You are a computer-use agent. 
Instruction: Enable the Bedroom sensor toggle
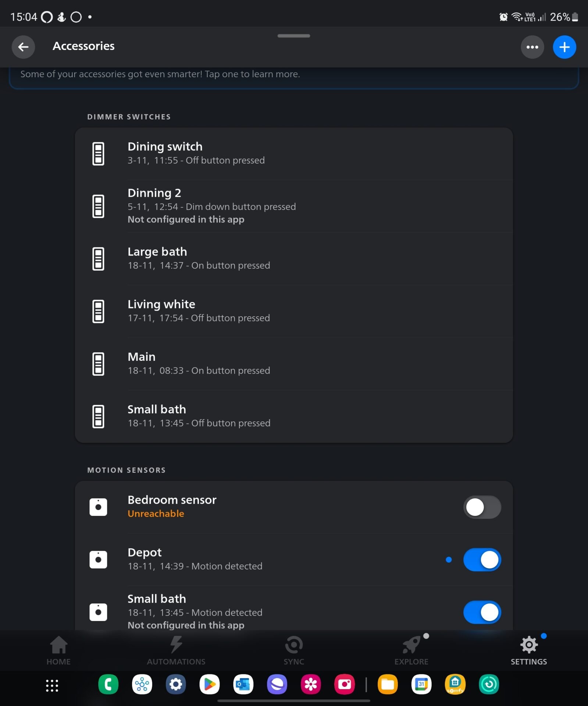pyautogui.click(x=482, y=507)
